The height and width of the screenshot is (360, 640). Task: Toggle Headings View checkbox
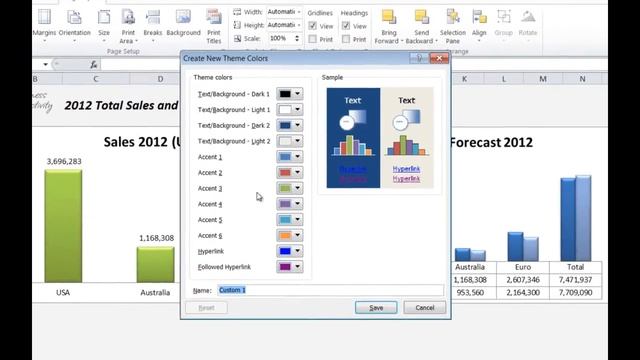click(346, 26)
